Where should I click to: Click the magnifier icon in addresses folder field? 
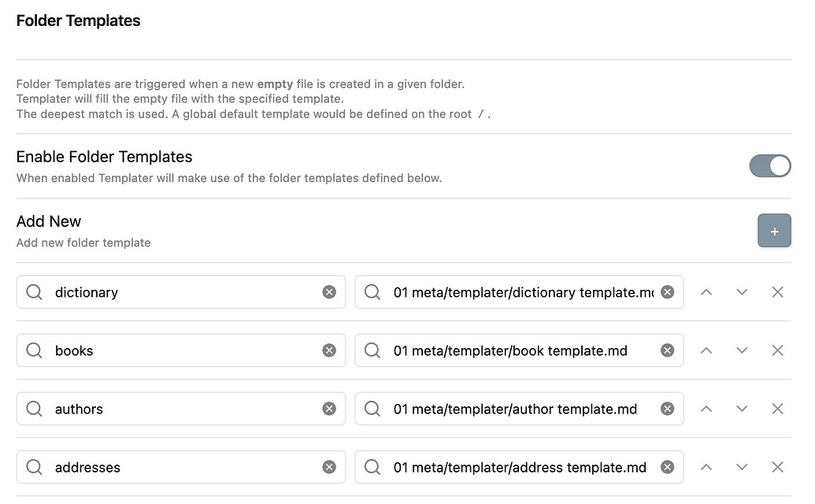pyautogui.click(x=34, y=467)
